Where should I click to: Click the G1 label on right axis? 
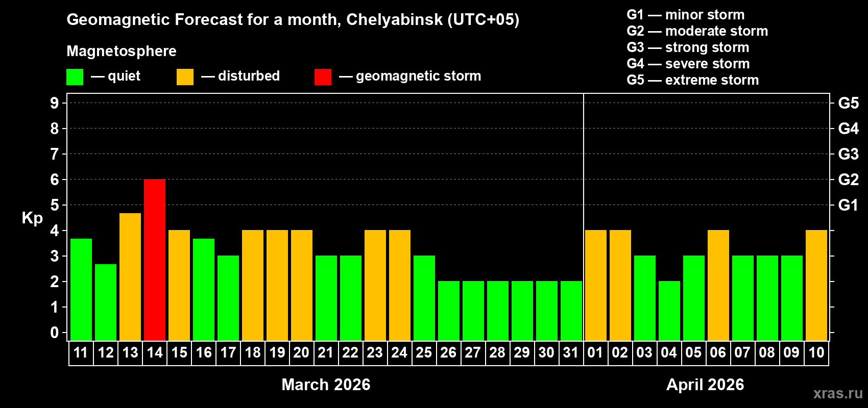click(x=849, y=205)
